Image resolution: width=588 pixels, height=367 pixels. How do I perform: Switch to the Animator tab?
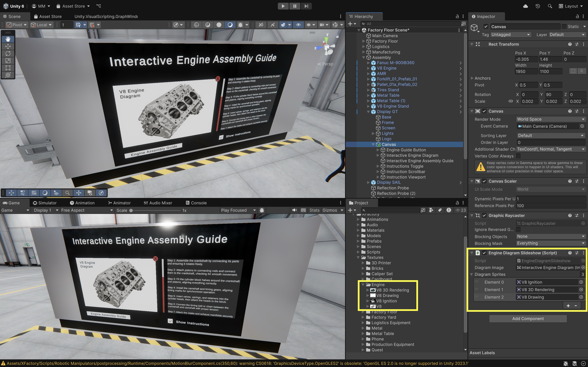pos(119,203)
